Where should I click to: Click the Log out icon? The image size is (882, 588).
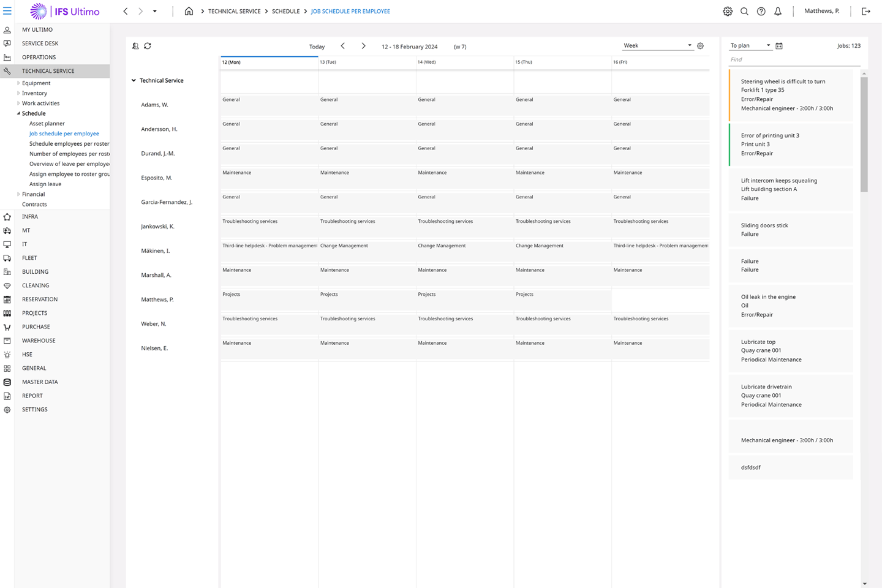[866, 11]
